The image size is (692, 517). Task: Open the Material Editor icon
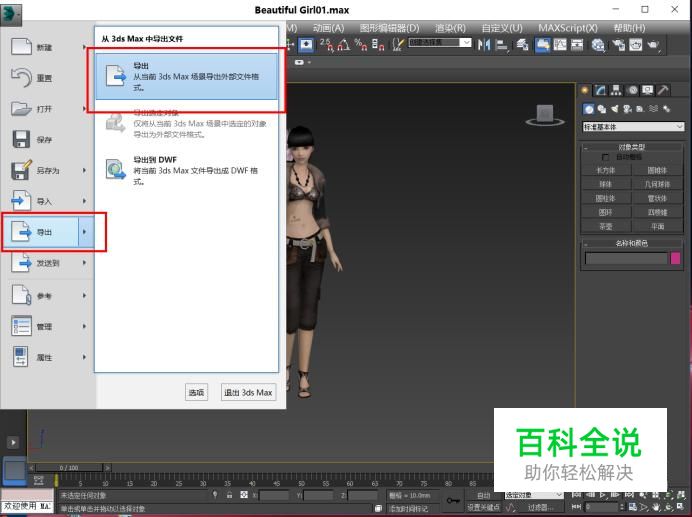598,45
